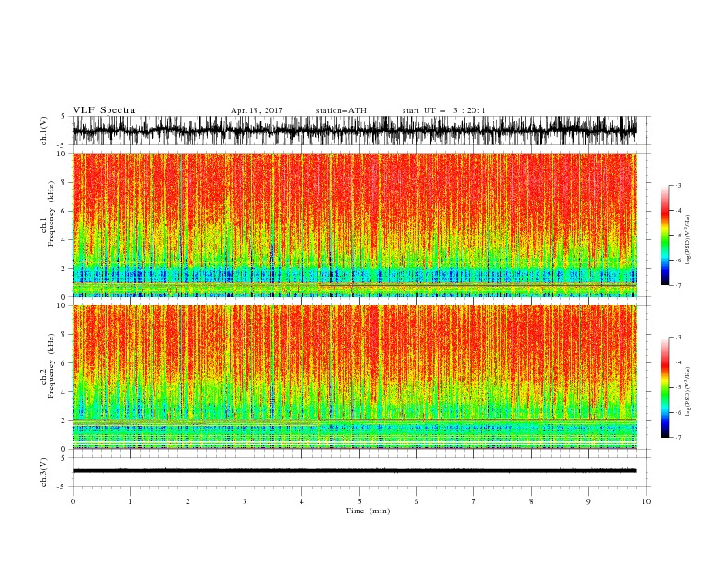The image size is (728, 563).
Task: Click the ch.1 color bar log(PSD) label
Action: point(688,240)
